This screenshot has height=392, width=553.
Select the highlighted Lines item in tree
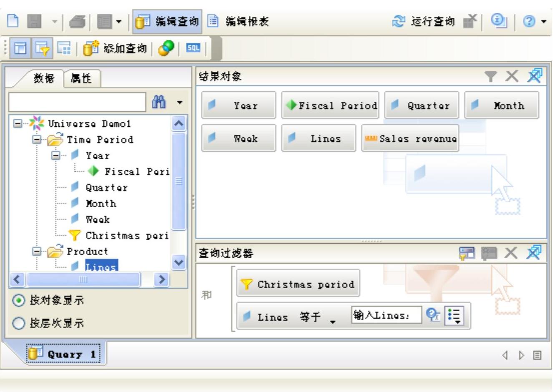tap(101, 266)
